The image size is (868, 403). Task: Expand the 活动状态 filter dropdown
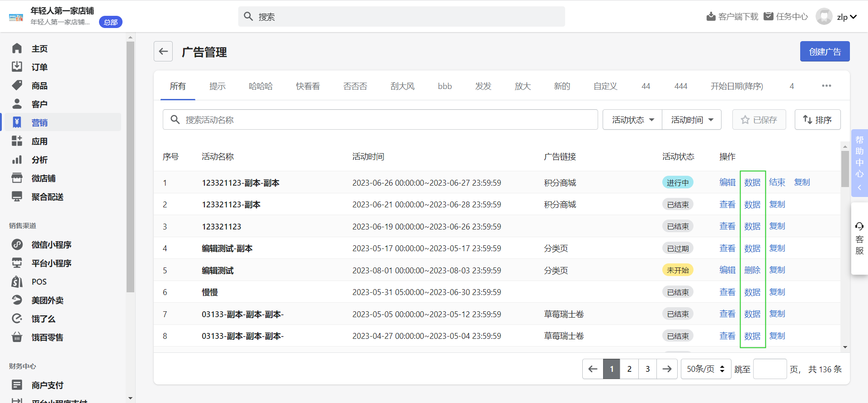click(632, 120)
